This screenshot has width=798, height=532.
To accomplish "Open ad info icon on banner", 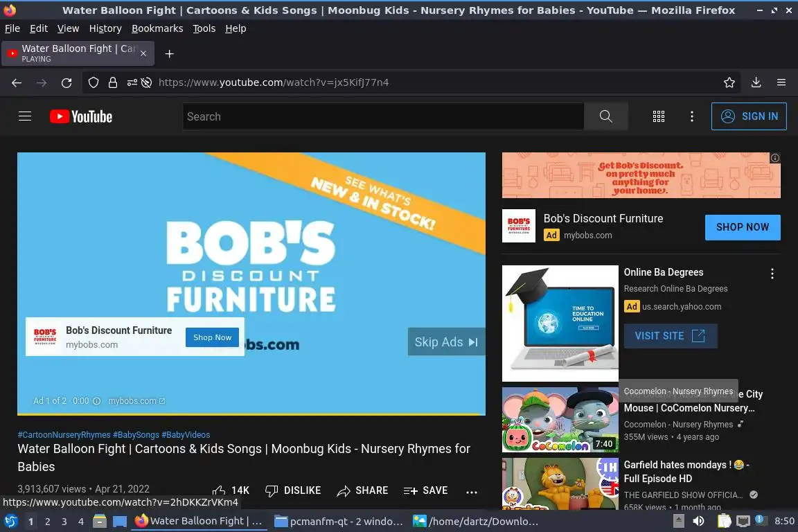I will [x=774, y=158].
